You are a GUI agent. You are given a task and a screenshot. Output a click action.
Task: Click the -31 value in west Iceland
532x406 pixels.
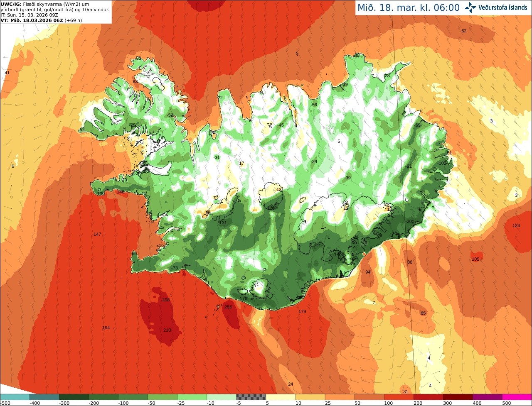point(216,157)
